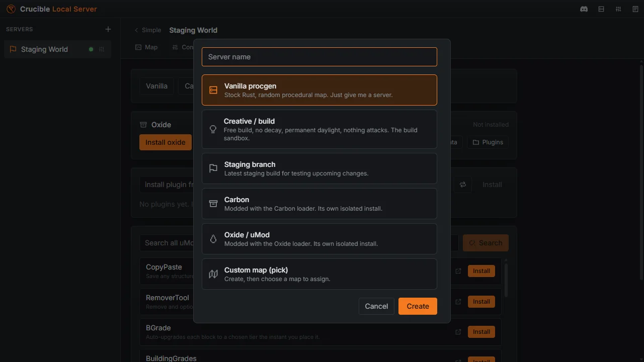Click the Oxide section box icon
Screen dimensions: 644x362
[x=143, y=125]
